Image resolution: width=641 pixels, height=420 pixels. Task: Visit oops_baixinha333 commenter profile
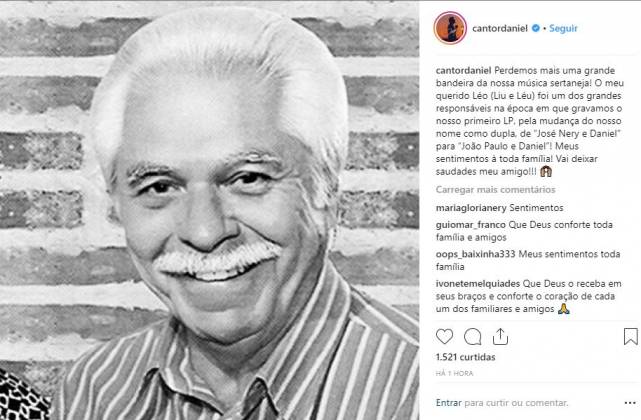(x=475, y=254)
